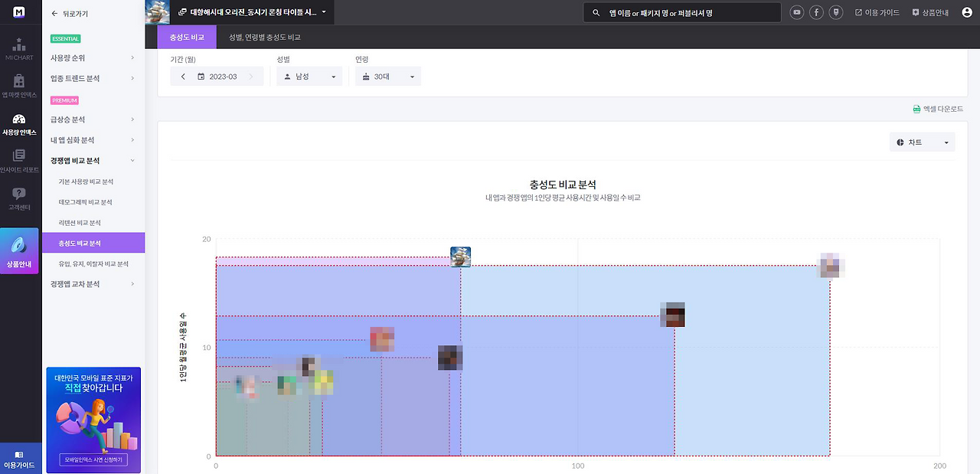Open the third social blog icon
The height and width of the screenshot is (474, 980).
pyautogui.click(x=837, y=12)
